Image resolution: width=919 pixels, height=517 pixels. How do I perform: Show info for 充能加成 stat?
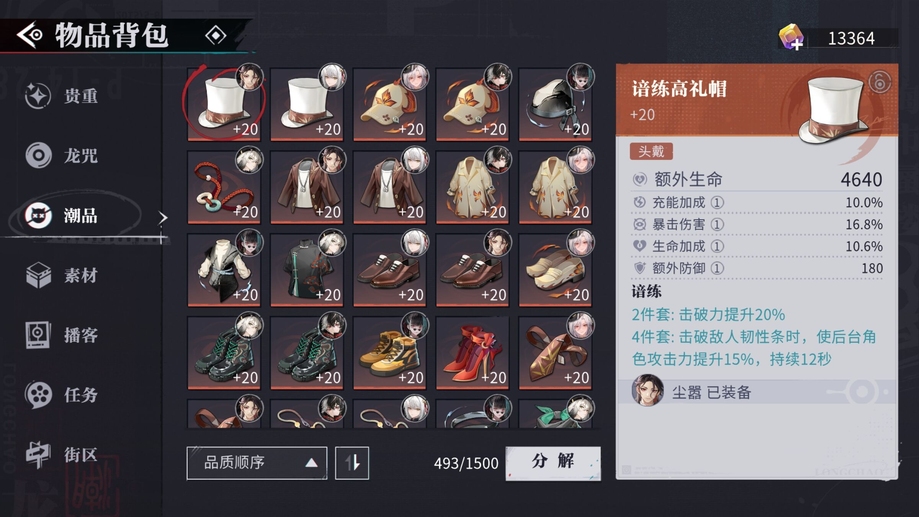717,203
